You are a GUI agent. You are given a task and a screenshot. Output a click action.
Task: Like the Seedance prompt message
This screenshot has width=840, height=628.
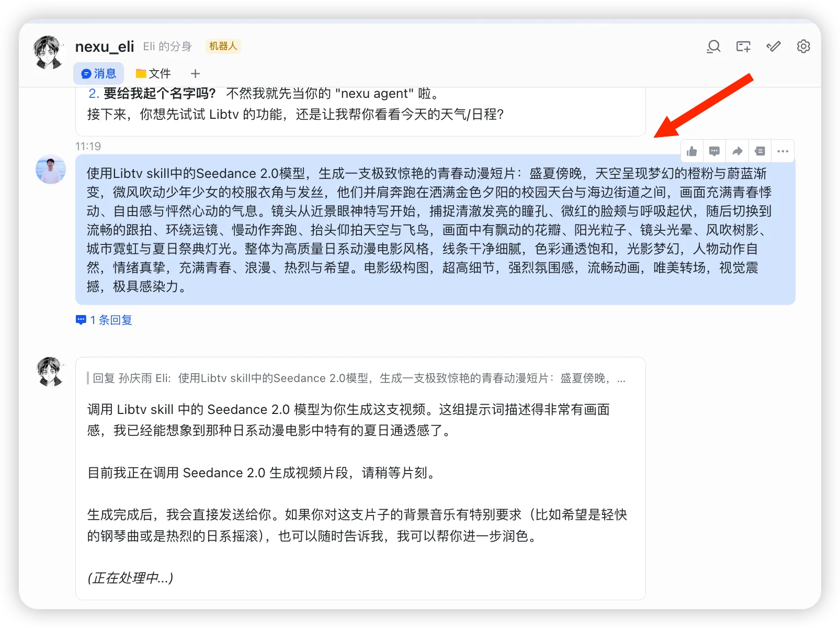(x=691, y=151)
